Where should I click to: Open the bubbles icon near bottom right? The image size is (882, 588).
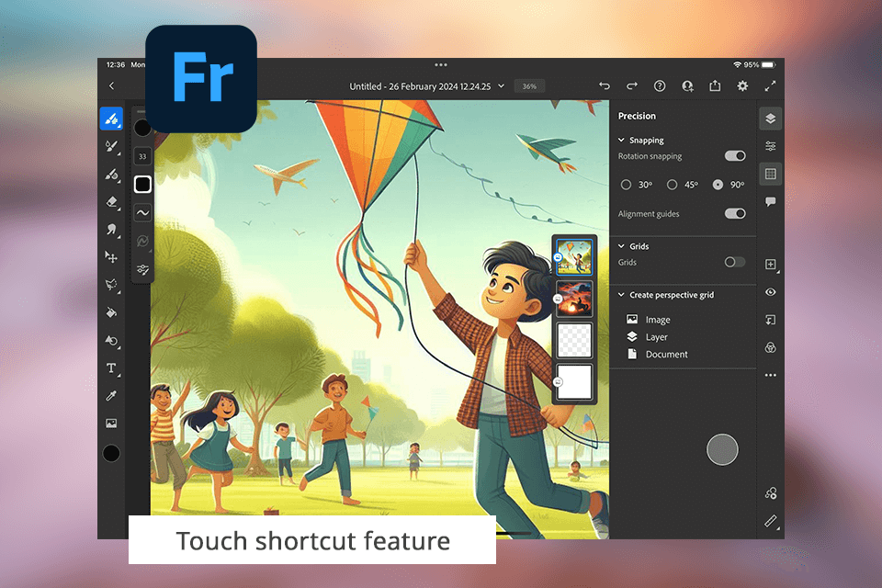(771, 493)
